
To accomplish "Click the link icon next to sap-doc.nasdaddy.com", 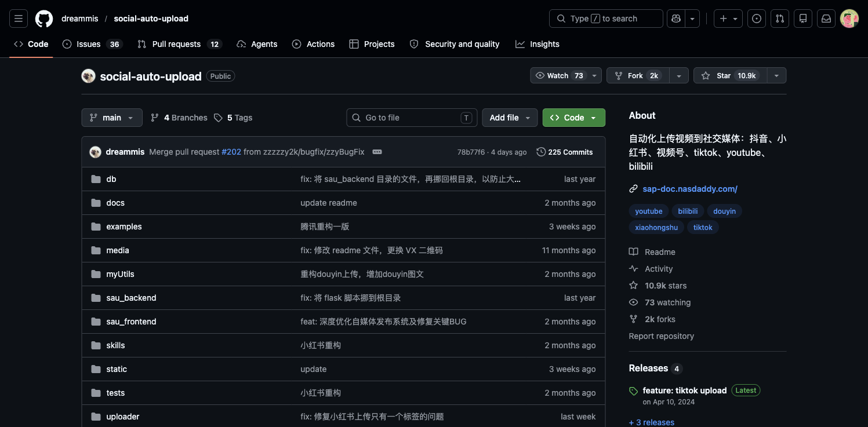I will (x=633, y=189).
